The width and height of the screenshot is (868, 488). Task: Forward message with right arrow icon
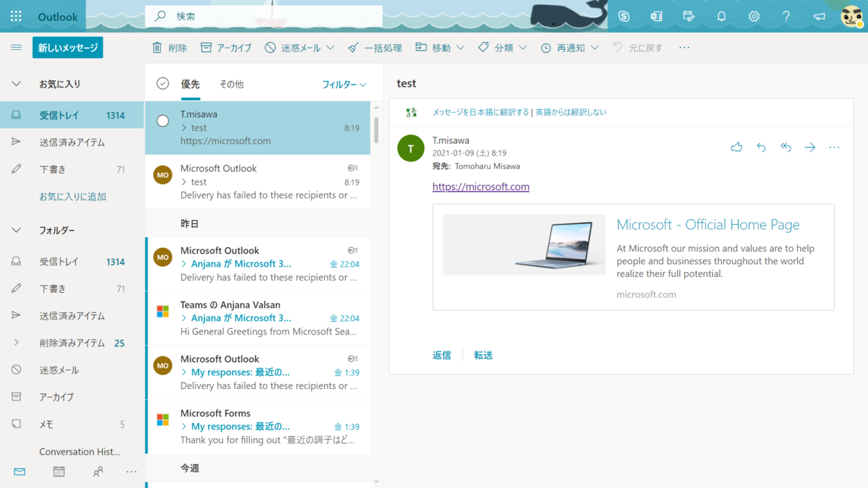(809, 147)
